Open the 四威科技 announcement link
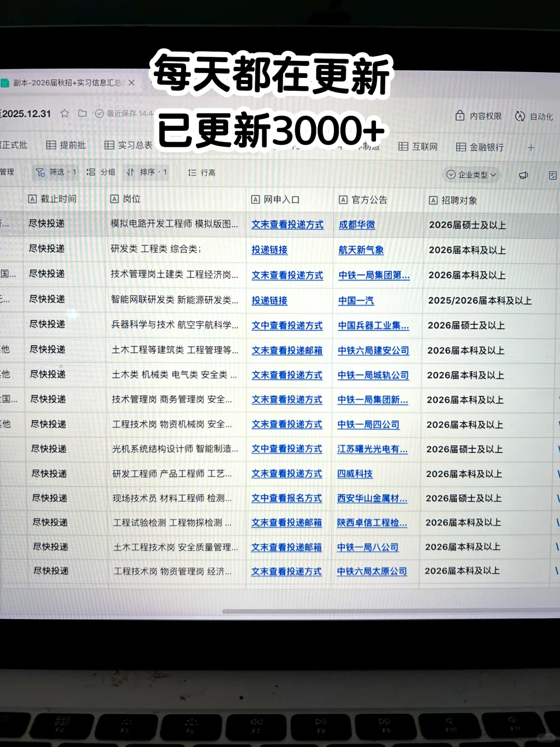Screen dimensions: 560x747 [355, 474]
